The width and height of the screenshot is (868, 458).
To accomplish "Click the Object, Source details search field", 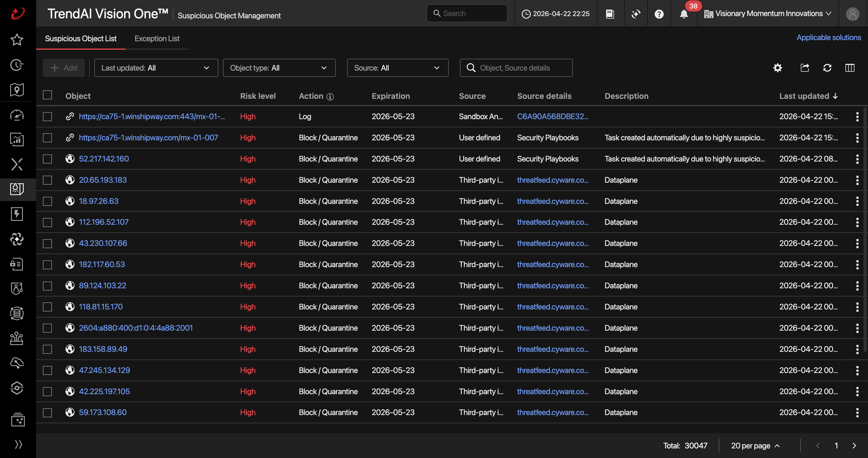I will [x=516, y=68].
